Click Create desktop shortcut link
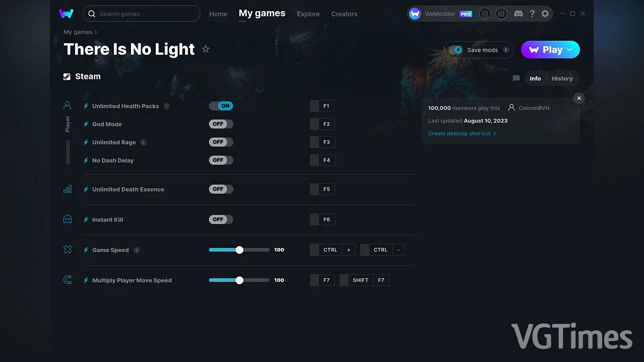The image size is (644, 362). [x=462, y=134]
